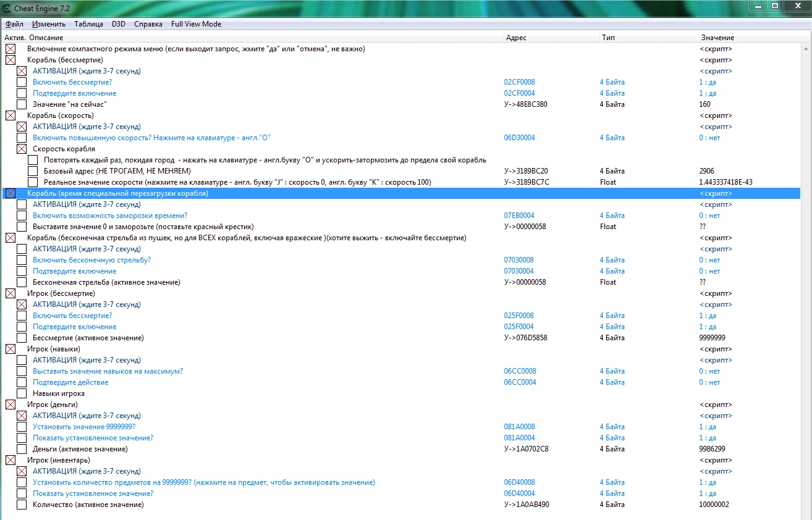Click the Значение column header
This screenshot has width=812, height=520.
717,38
